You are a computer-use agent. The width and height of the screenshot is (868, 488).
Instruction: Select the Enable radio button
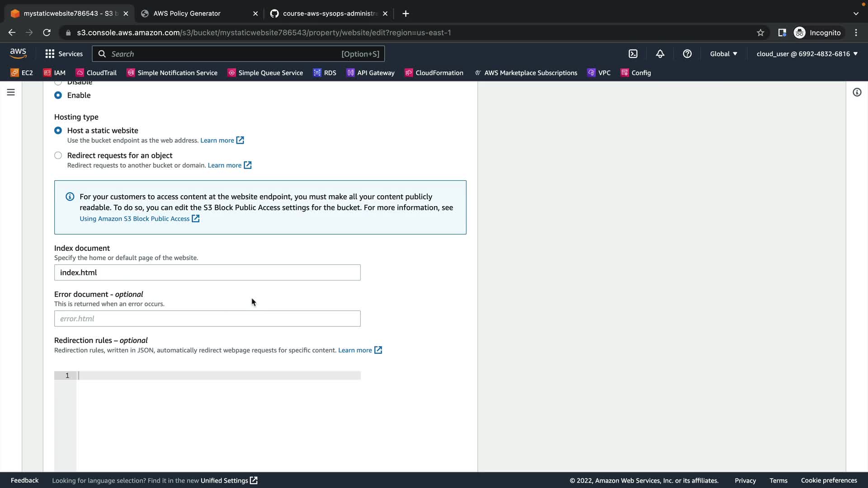tap(58, 95)
